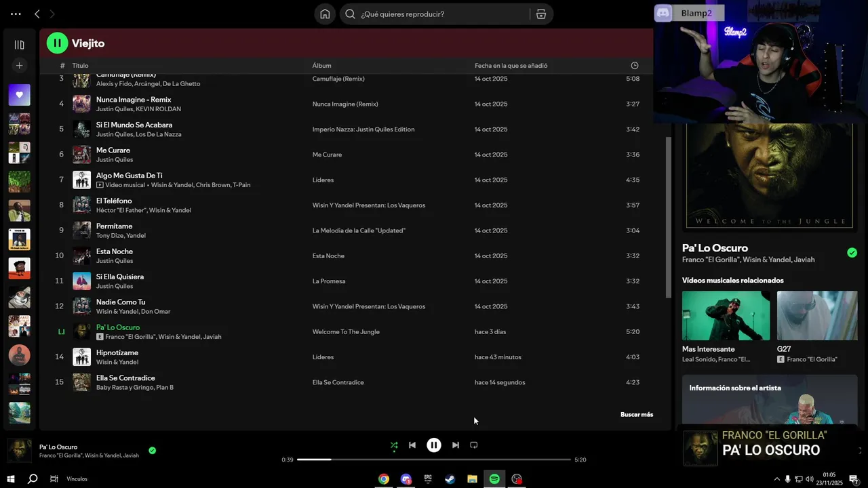Create a new playlist with plus icon
This screenshot has height=488, width=868.
click(x=19, y=66)
